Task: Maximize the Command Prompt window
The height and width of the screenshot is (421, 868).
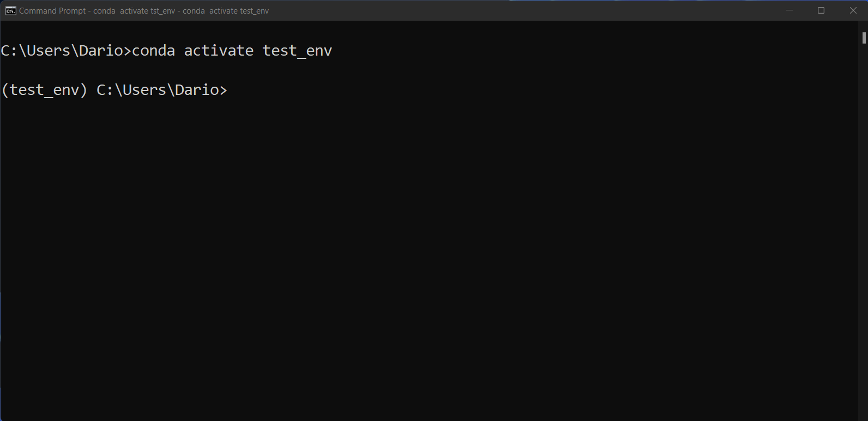Action: pos(821,11)
